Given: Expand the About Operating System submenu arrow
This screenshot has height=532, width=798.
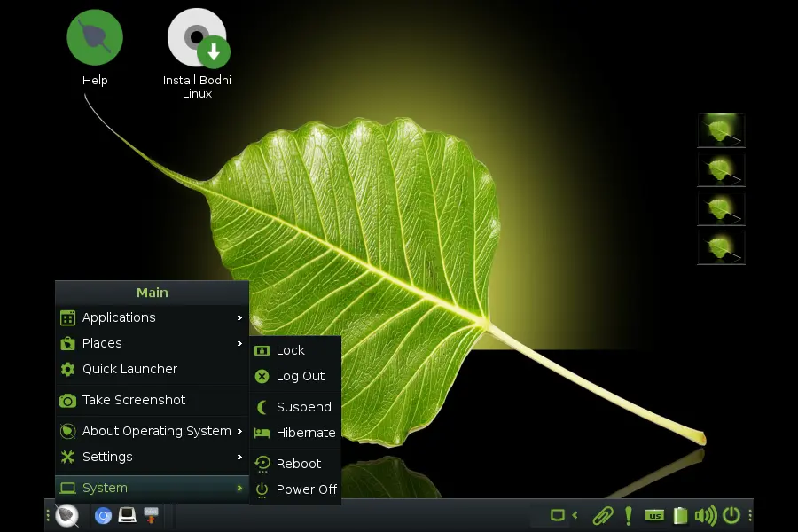Looking at the screenshot, I should (x=239, y=431).
